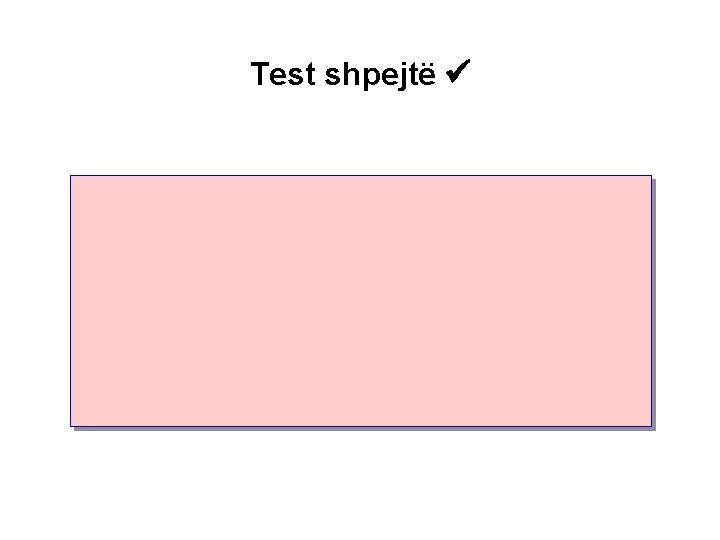The width and height of the screenshot is (720, 540).
Task: Click the left edge of the pink box
Action: (x=71, y=300)
